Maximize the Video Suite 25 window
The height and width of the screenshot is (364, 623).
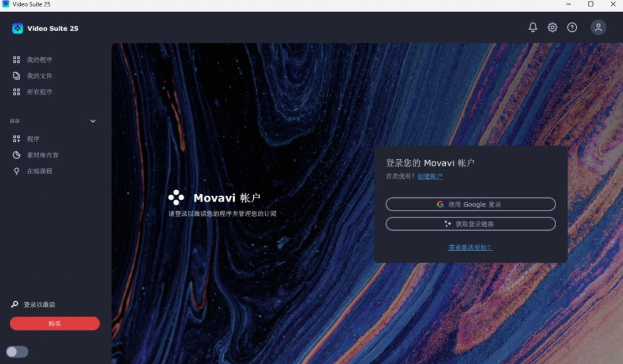[x=591, y=4]
